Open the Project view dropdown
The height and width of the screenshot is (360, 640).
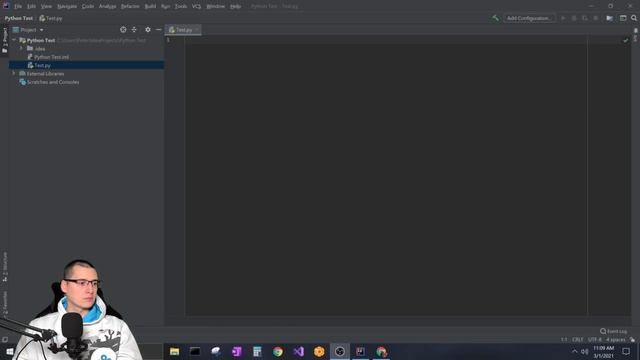pos(28,30)
